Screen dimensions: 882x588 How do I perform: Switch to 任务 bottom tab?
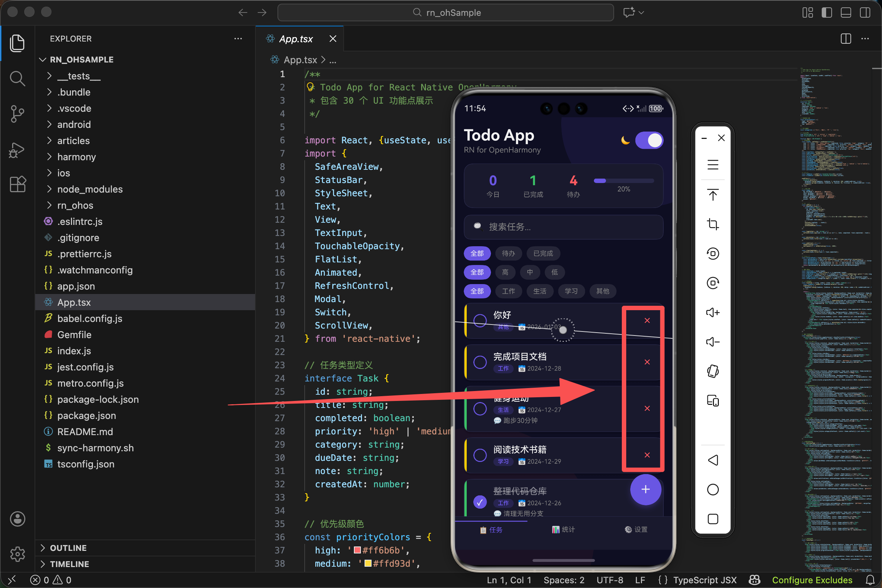coord(491,530)
